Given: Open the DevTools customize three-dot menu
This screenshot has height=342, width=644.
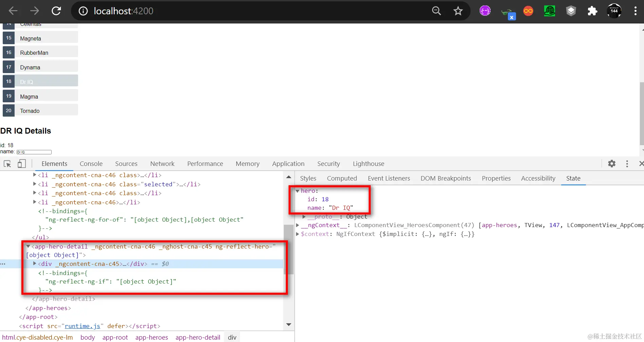Looking at the screenshot, I should tap(627, 164).
